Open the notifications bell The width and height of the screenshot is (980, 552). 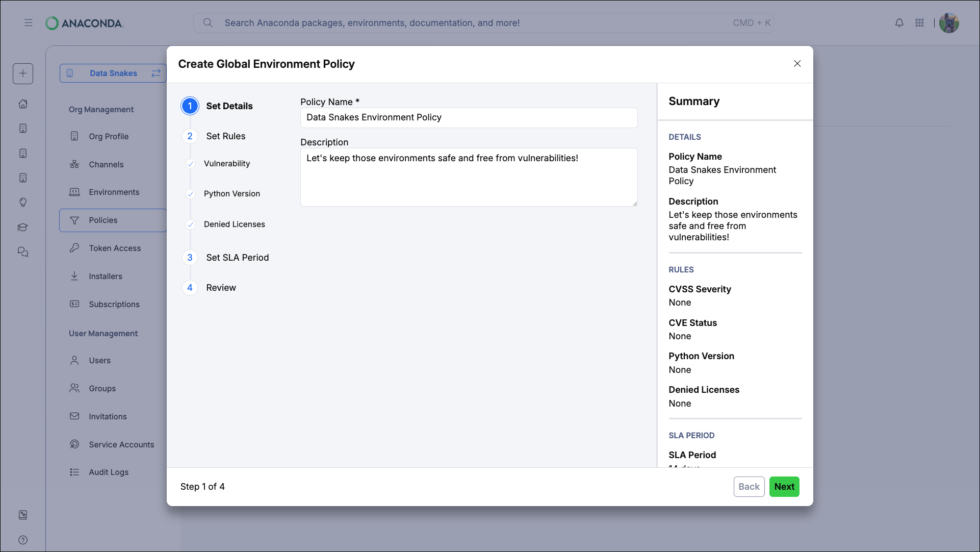click(899, 23)
